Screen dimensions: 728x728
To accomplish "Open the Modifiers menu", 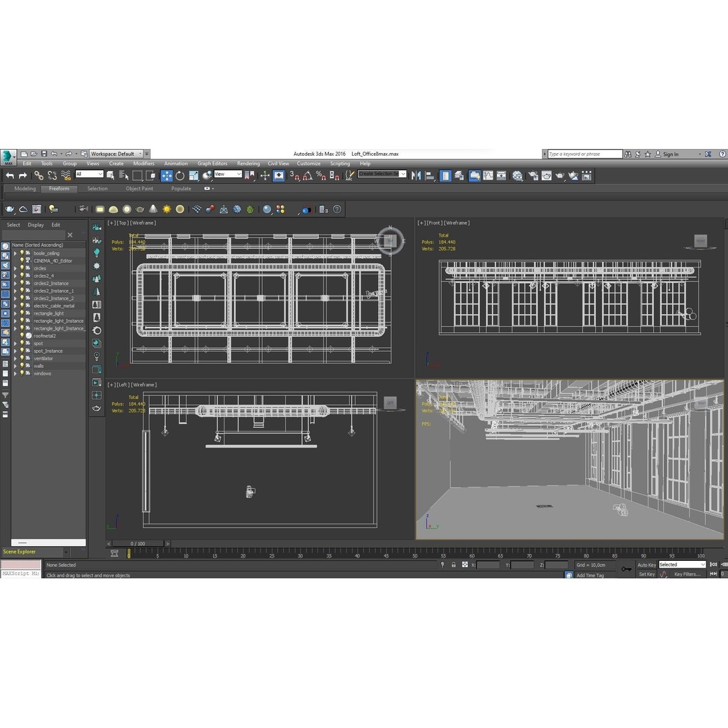I will [x=144, y=163].
